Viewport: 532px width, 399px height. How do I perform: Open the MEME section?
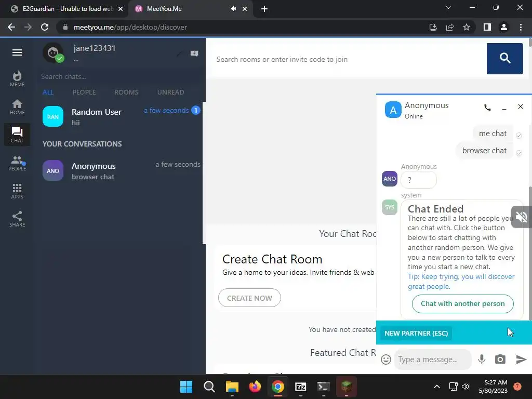17,79
